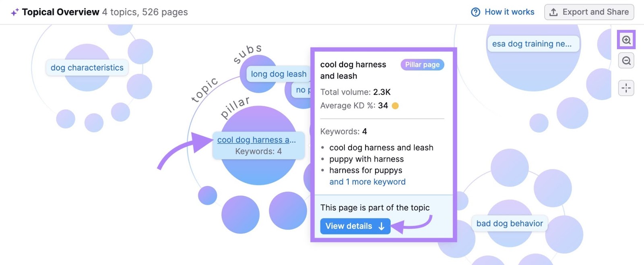Click the 'Keywords: 4' text under the pillar label
Screen dimensions: 644x265
[258, 151]
